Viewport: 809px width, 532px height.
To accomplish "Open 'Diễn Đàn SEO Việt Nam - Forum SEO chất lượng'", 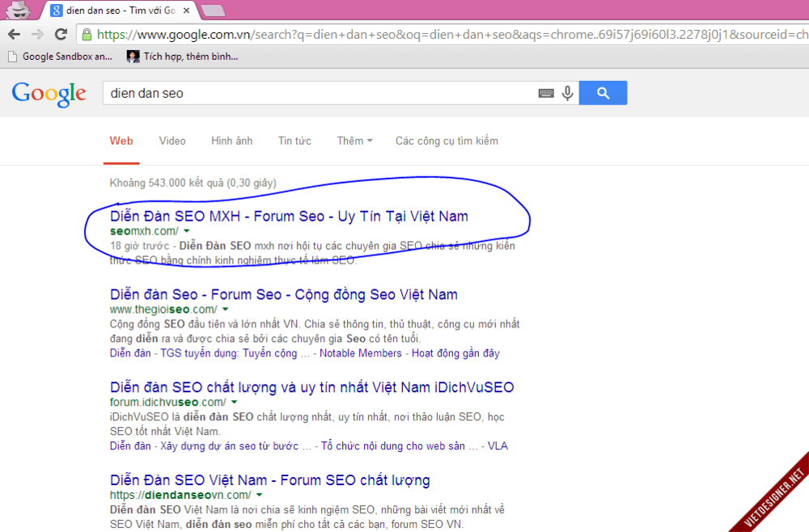I will pos(270,480).
